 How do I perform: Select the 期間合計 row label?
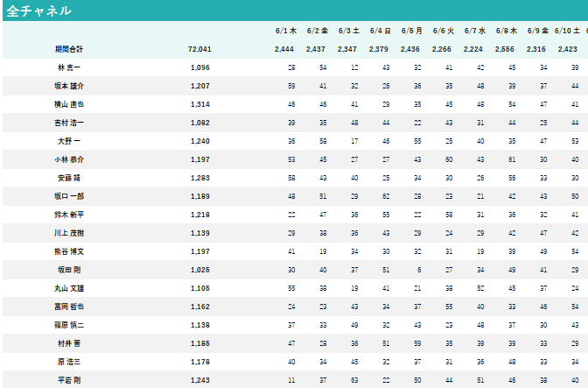[x=67, y=49]
